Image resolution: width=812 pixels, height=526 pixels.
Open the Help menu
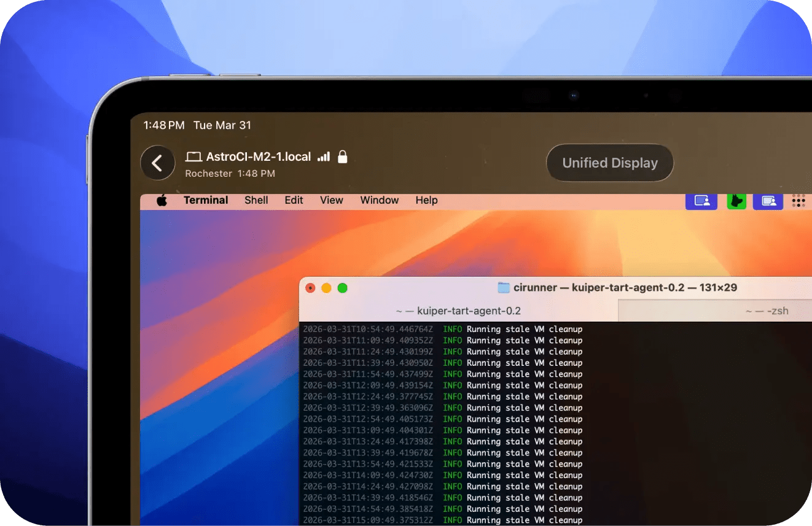(x=426, y=200)
